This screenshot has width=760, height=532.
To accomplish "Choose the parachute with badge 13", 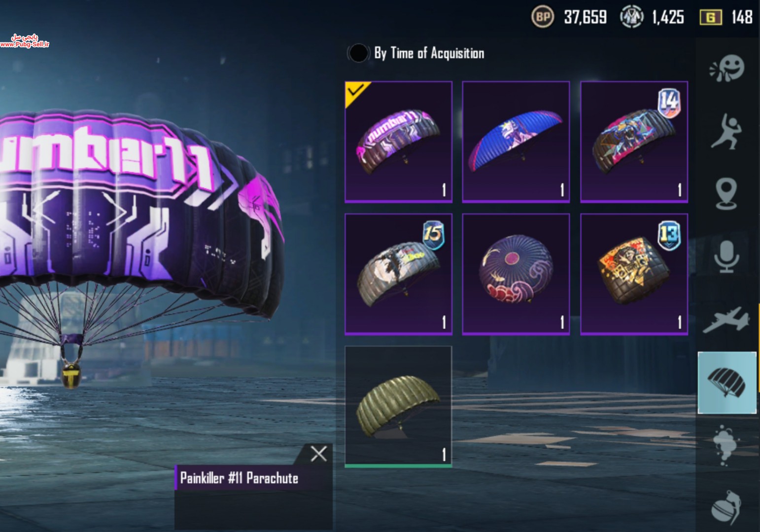I will (x=634, y=274).
